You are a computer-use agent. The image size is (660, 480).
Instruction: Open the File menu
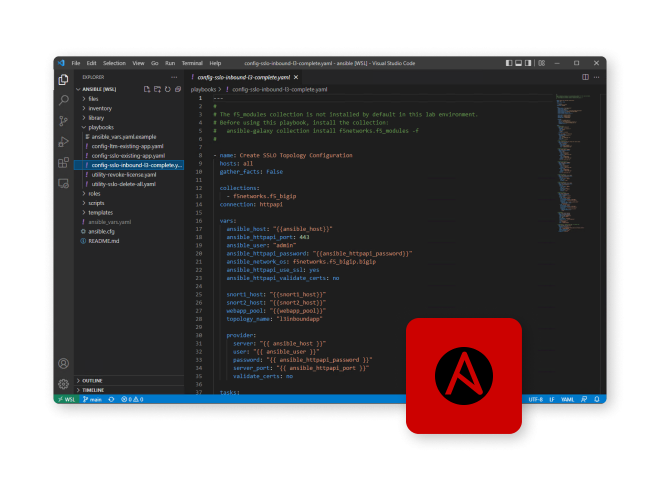76,63
